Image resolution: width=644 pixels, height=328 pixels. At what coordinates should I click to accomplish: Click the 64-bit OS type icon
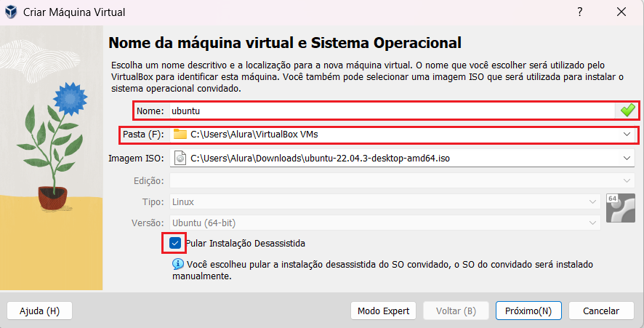[x=621, y=208]
